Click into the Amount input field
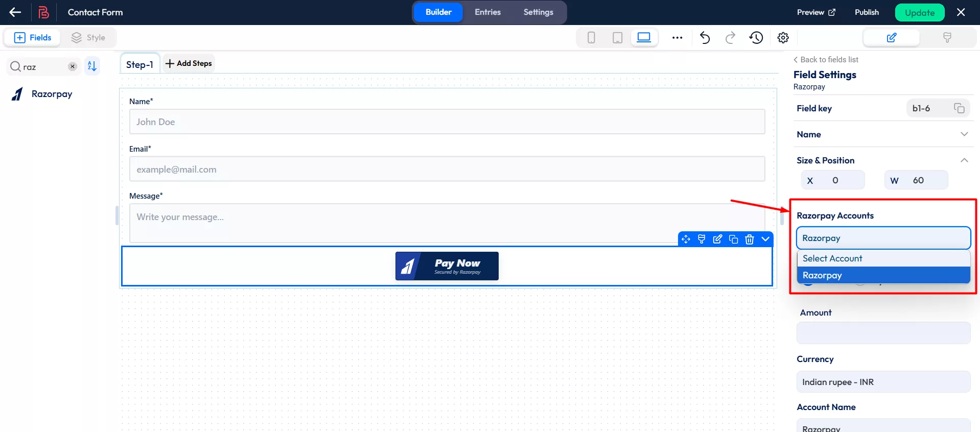Viewport: 980px width, 432px height. point(883,333)
